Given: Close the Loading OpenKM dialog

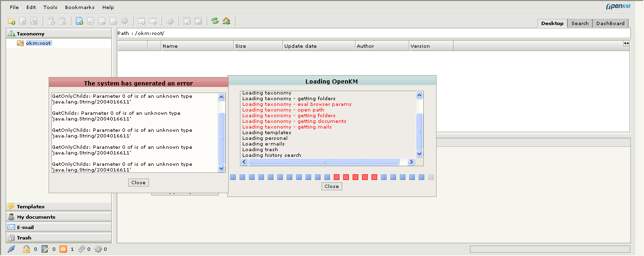Looking at the screenshot, I should (x=331, y=186).
